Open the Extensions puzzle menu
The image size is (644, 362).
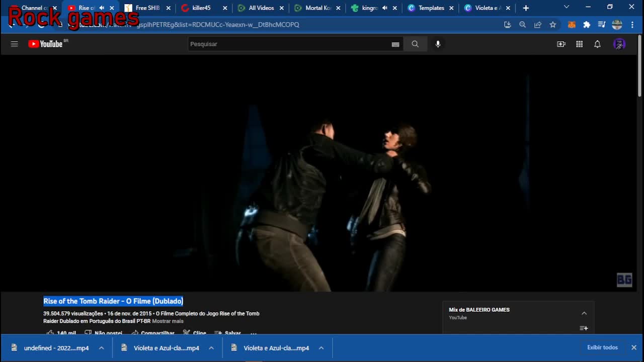click(587, 25)
